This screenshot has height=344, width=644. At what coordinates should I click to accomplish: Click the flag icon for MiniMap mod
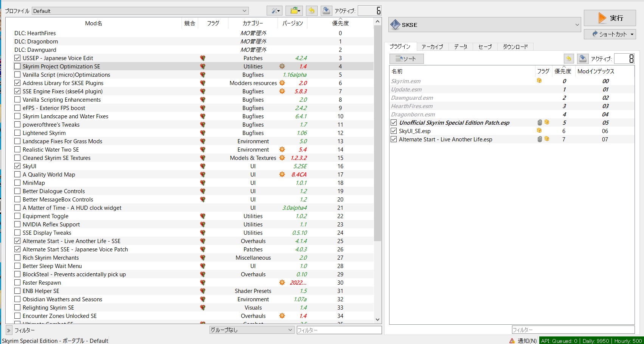coord(203,183)
